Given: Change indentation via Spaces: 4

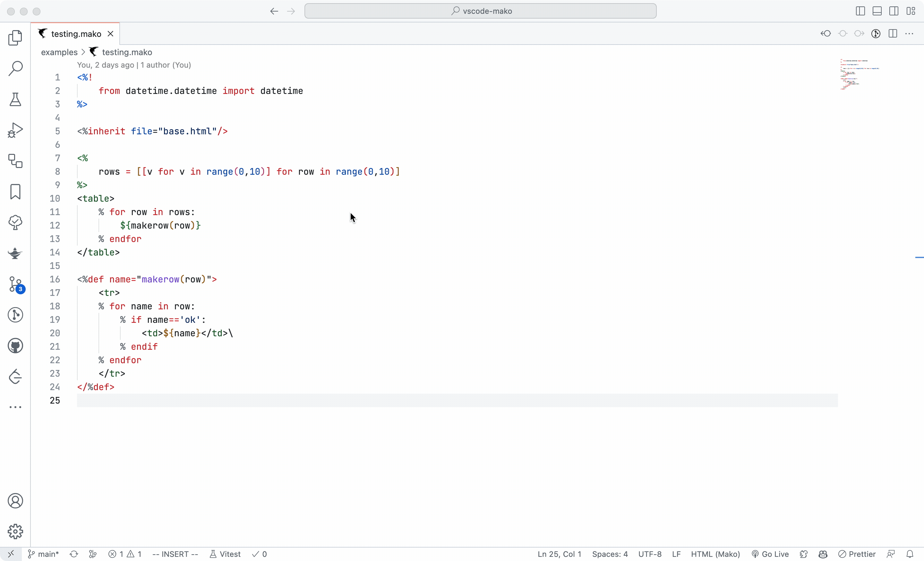Looking at the screenshot, I should (610, 554).
